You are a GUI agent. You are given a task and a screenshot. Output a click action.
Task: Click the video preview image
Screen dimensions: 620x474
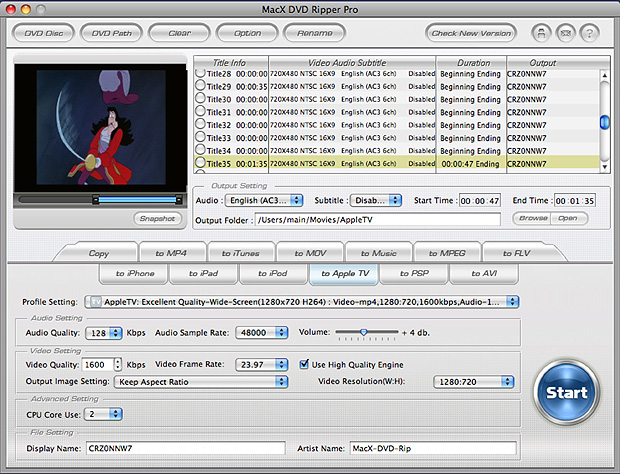(101, 127)
